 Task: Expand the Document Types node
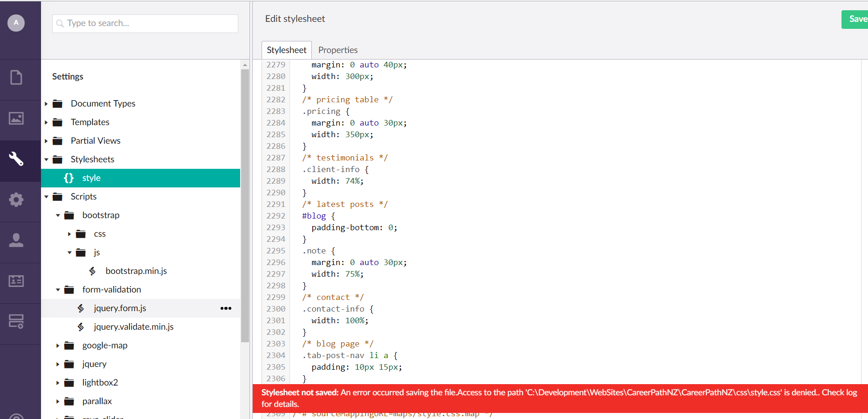pos(46,104)
